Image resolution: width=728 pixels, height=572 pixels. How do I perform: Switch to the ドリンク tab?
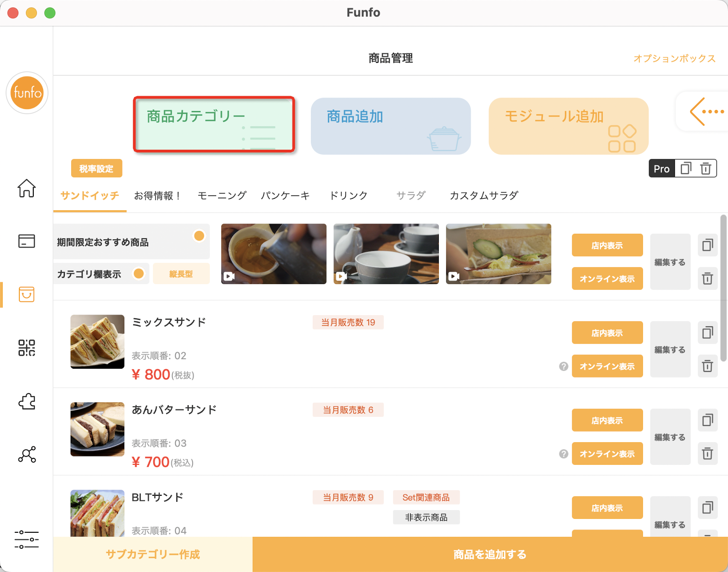(348, 195)
